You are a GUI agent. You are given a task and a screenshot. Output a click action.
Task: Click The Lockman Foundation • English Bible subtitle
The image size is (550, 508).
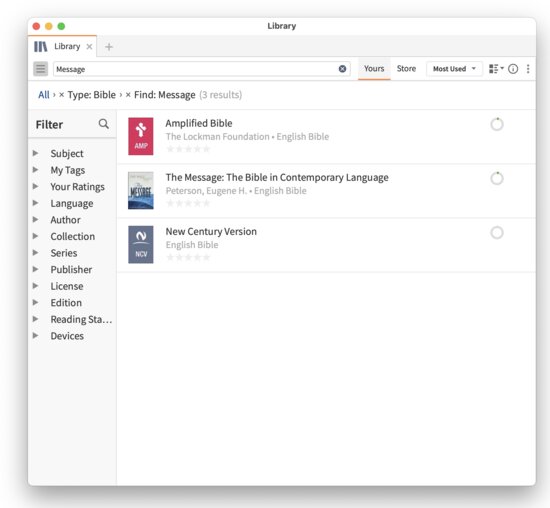(247, 136)
